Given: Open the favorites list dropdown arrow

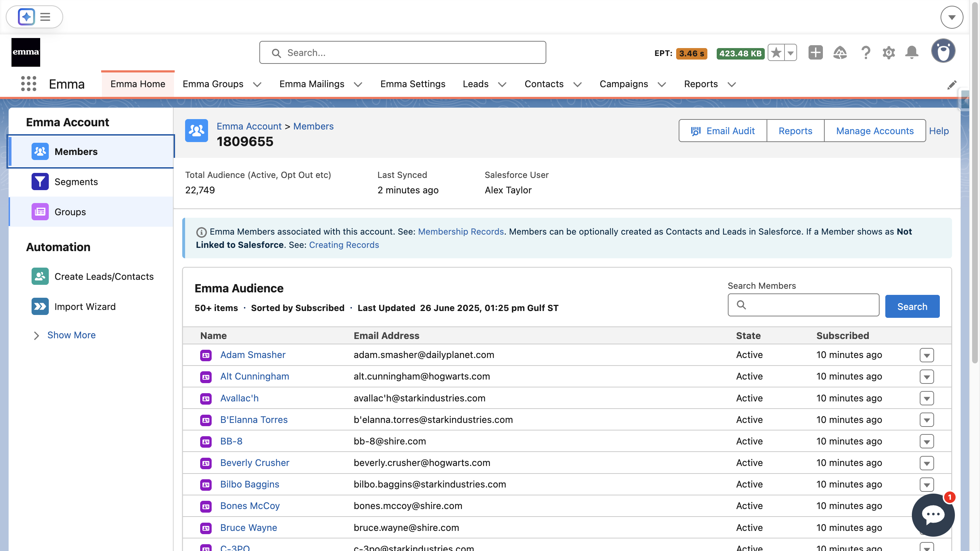Looking at the screenshot, I should [791, 52].
